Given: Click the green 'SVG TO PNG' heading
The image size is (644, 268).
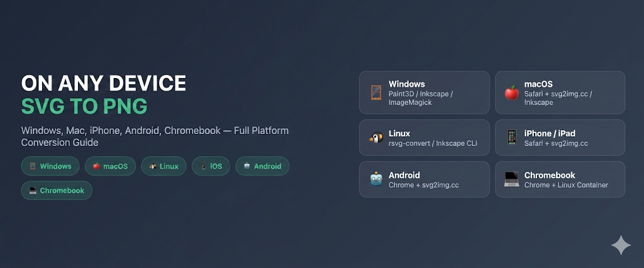Looking at the screenshot, I should (x=84, y=106).
